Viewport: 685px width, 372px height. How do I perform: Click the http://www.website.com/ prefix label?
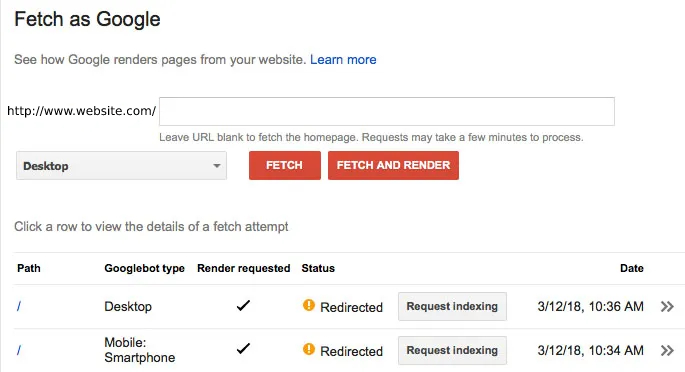pyautogui.click(x=81, y=111)
